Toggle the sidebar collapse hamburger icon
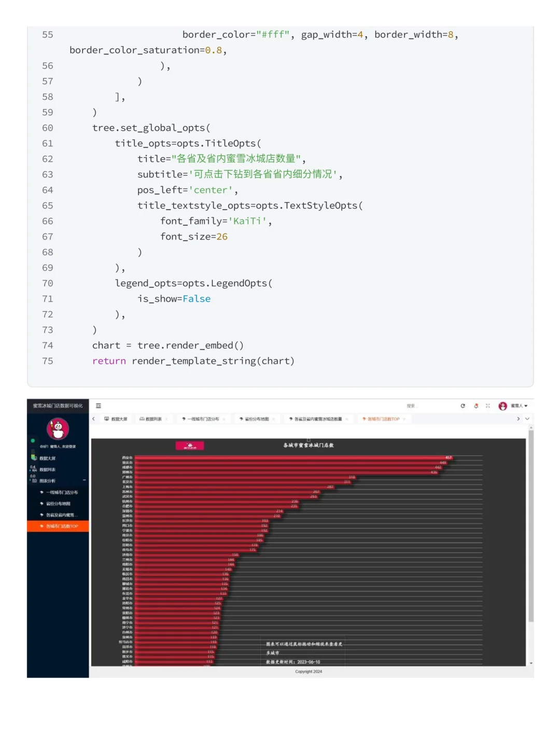This screenshot has width=560, height=747. (99, 406)
